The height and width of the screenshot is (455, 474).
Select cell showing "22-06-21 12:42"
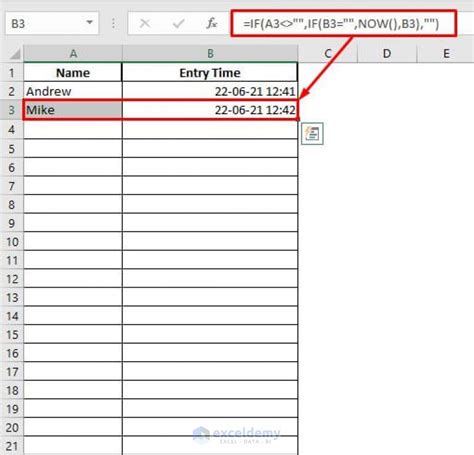210,110
